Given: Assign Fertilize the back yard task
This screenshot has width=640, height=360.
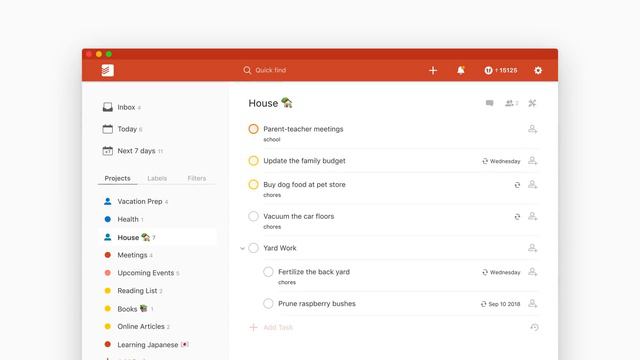Looking at the screenshot, I should pyautogui.click(x=532, y=272).
